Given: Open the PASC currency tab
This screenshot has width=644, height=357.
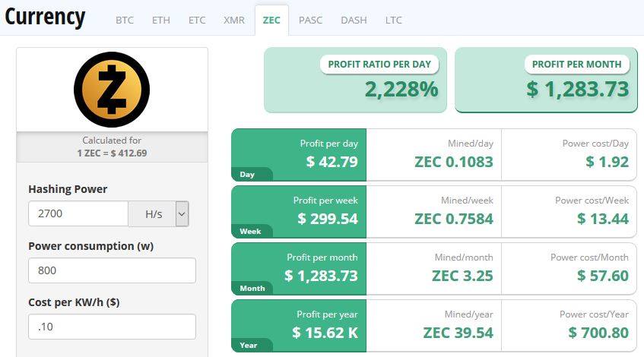Looking at the screenshot, I should point(310,20).
